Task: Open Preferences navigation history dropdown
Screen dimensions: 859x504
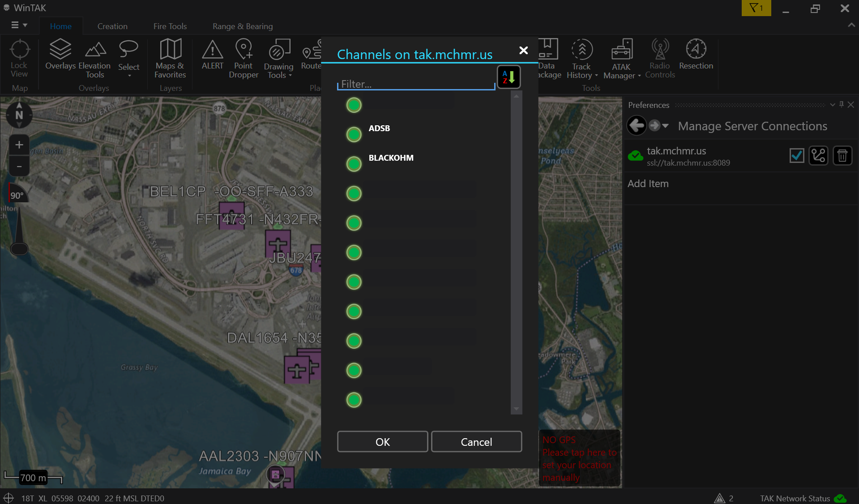Action: (666, 126)
